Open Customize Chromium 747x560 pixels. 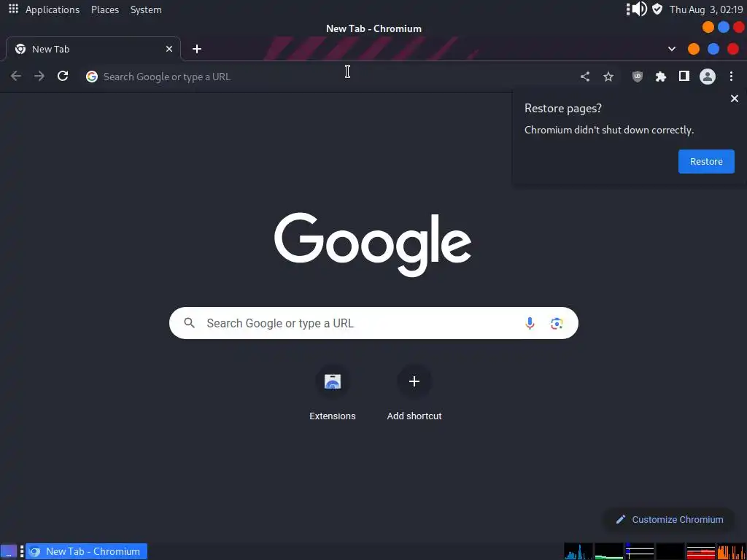click(670, 519)
